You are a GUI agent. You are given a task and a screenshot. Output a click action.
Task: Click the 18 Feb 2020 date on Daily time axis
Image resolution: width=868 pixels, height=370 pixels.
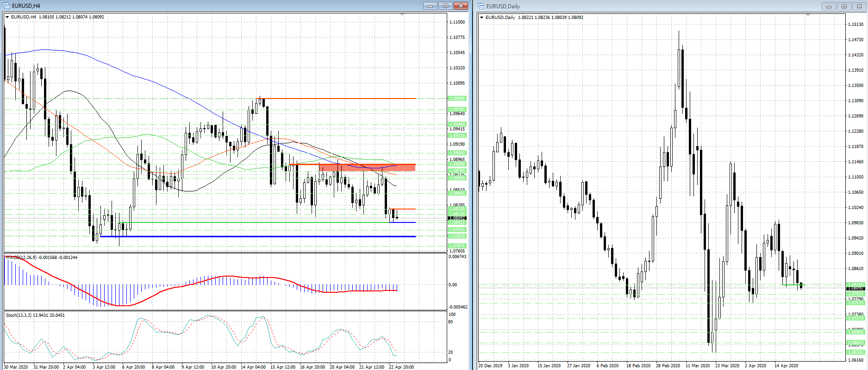pyautogui.click(x=638, y=366)
